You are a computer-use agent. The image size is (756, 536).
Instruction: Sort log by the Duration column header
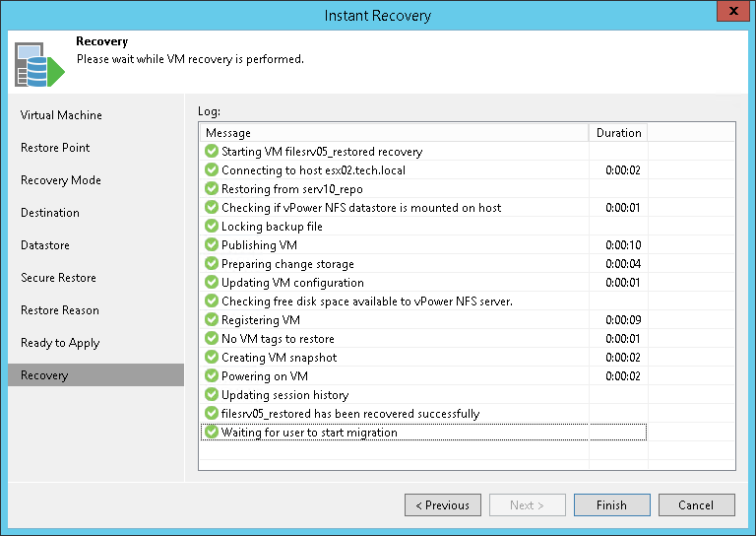tap(618, 133)
